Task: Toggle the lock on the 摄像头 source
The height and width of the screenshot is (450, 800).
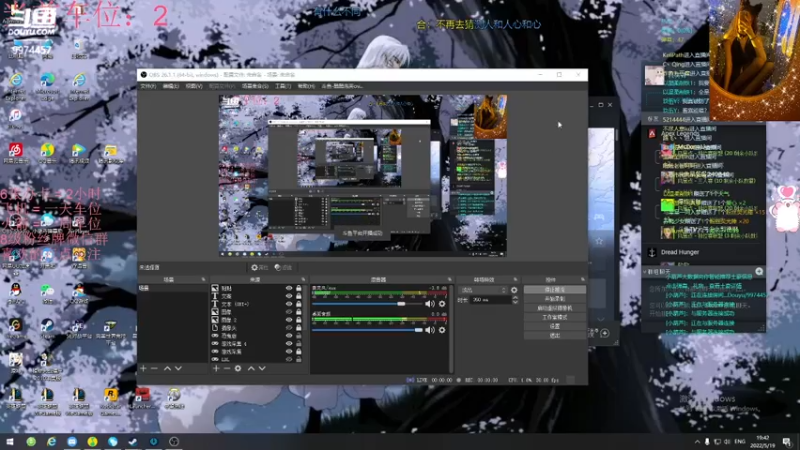Action: click(298, 328)
